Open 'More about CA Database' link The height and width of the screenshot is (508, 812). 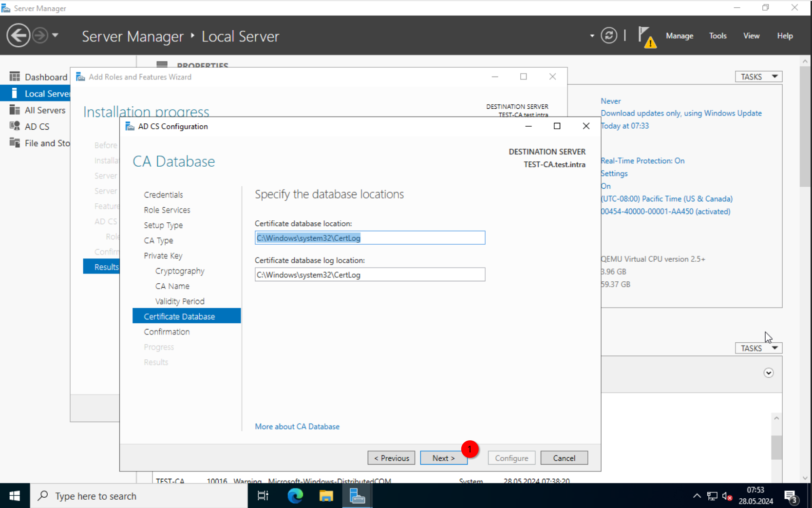pyautogui.click(x=297, y=427)
